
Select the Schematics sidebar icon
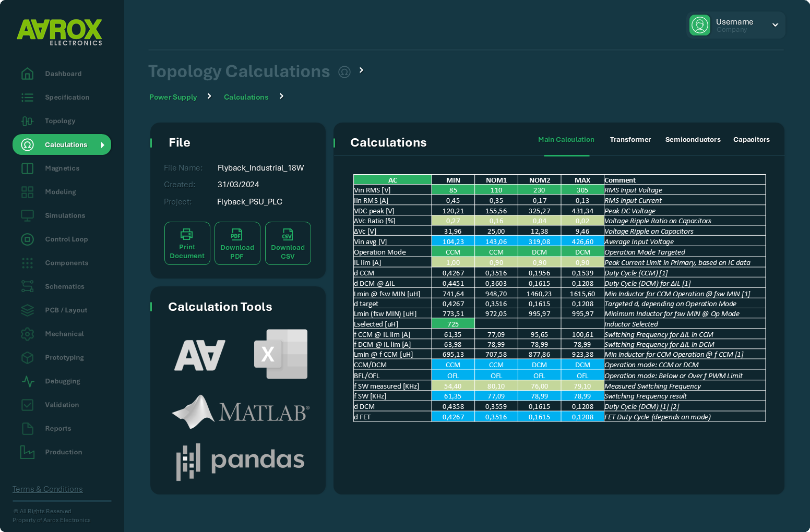tap(27, 286)
